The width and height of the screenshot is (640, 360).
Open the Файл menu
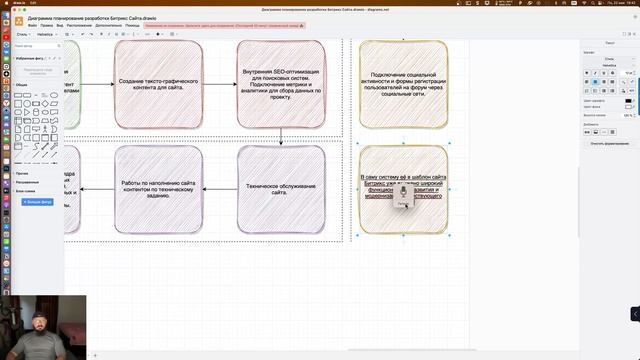pyautogui.click(x=32, y=26)
